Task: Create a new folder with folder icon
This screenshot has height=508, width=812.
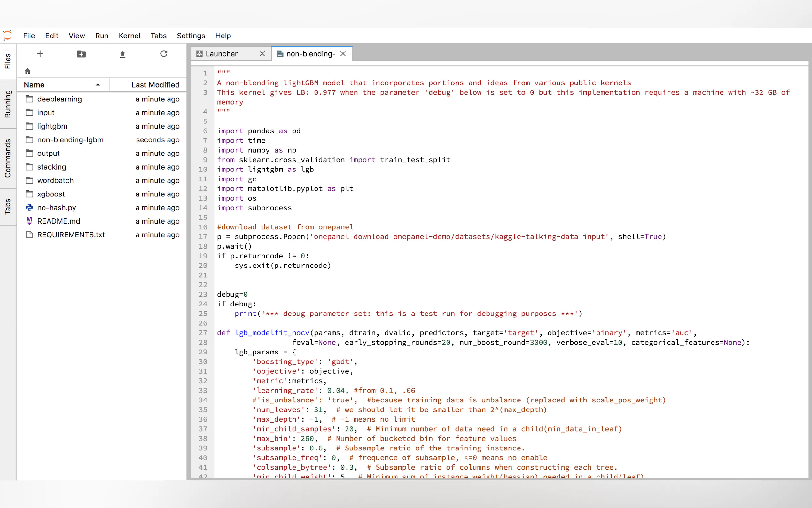Action: [81, 54]
